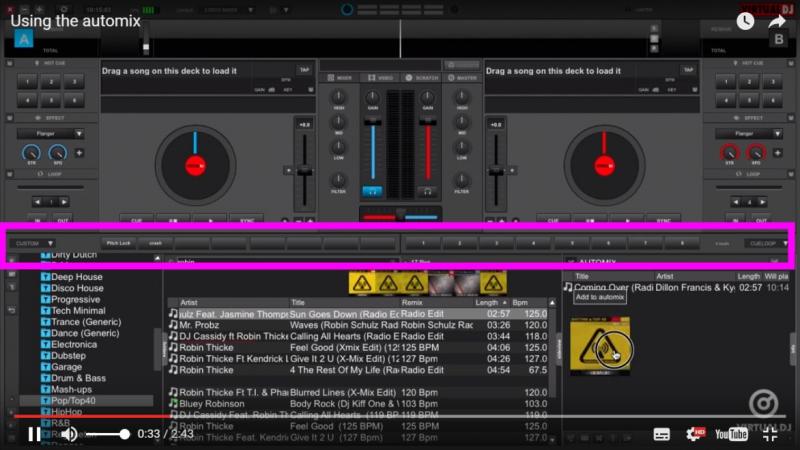The height and width of the screenshot is (450, 800).
Task: Click the Share arrow icon
Action: point(777,20)
